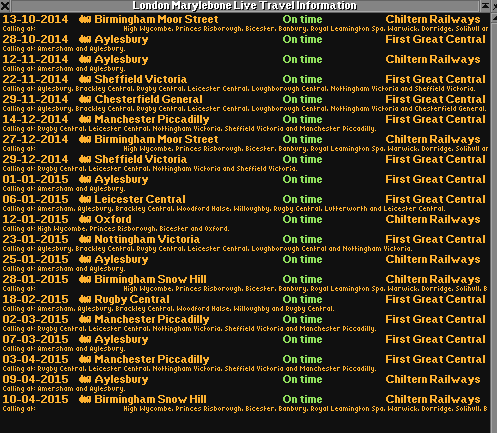This screenshot has width=497, height=433.
Task: Click the scrollbar up arrow below the title bar
Action: [x=494, y=17]
